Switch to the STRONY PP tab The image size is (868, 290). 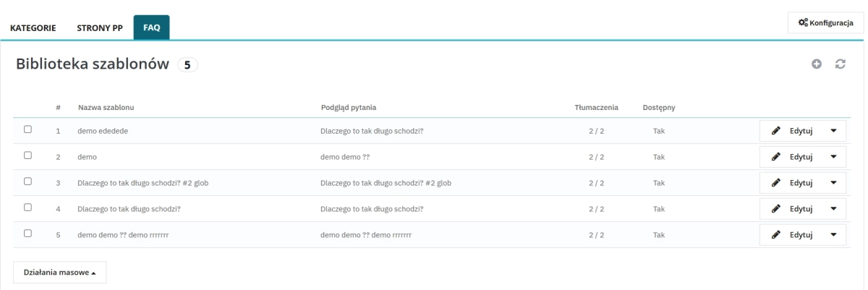pos(100,28)
